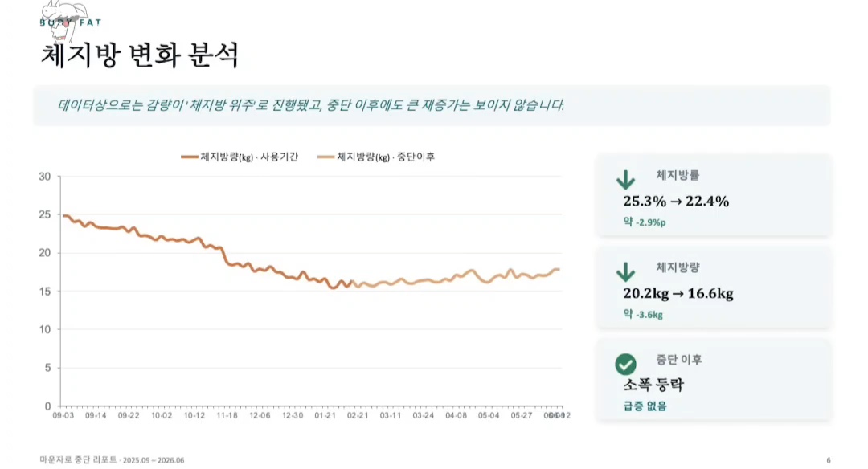The image size is (868, 469).
Task: Click the 약 -3.6kg change text
Action: click(643, 314)
